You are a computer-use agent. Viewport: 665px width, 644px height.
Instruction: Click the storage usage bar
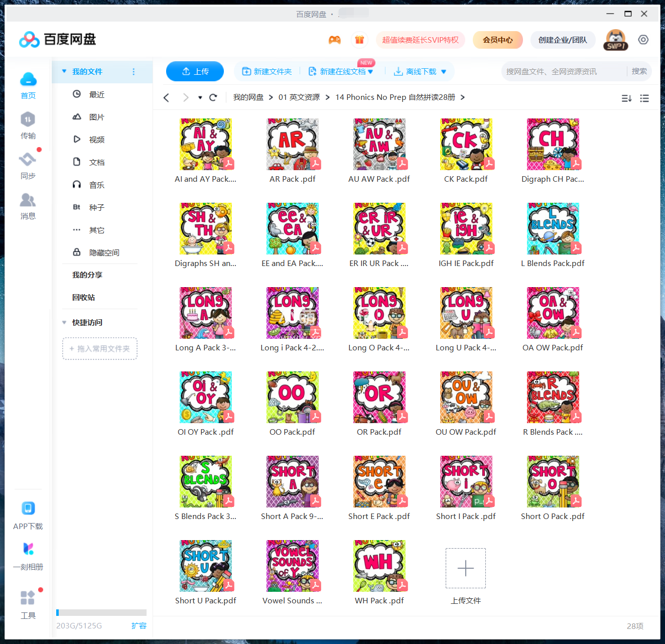point(101,612)
